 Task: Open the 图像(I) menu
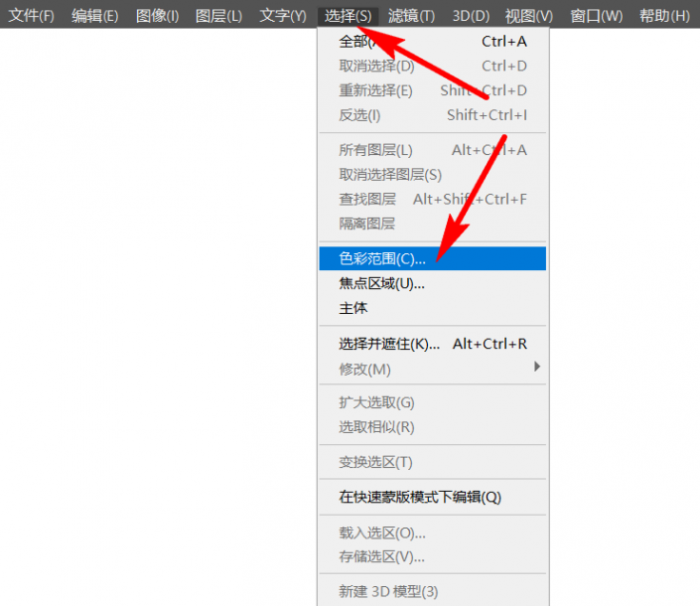click(x=157, y=16)
